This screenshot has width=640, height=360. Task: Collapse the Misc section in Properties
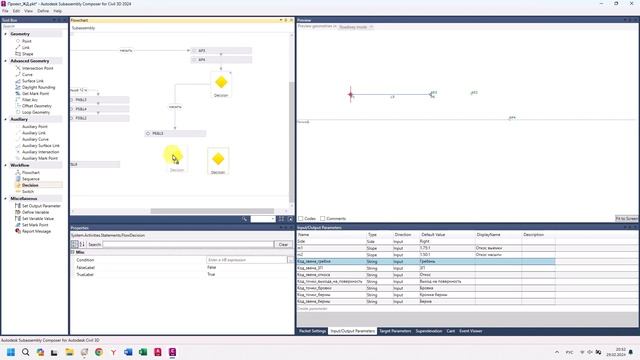[73, 252]
